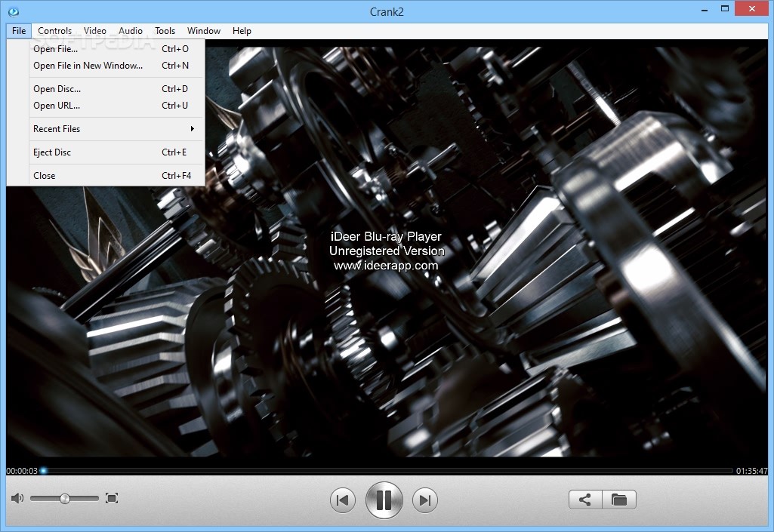Skip to previous chapter button
Screen dimensions: 774x532
(x=342, y=500)
